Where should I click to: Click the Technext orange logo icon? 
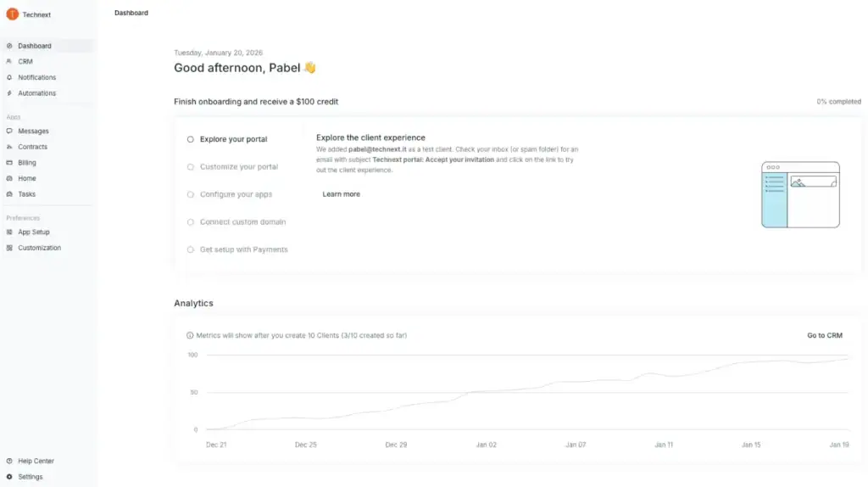click(12, 14)
